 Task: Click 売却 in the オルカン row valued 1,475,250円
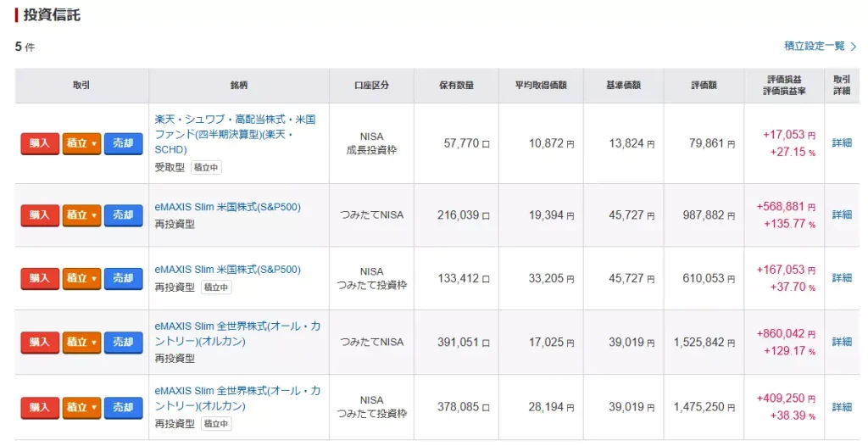(124, 407)
